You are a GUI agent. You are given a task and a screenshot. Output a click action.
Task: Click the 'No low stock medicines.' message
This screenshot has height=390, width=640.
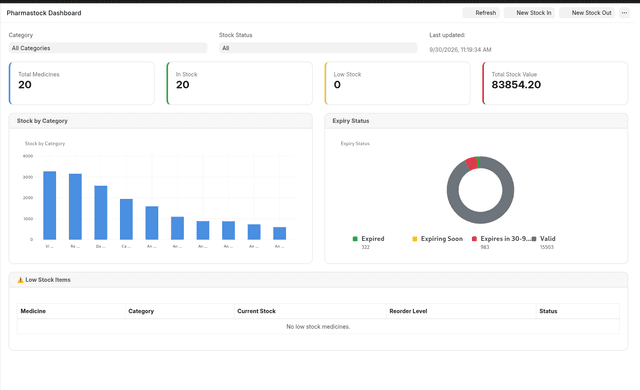[318, 327]
